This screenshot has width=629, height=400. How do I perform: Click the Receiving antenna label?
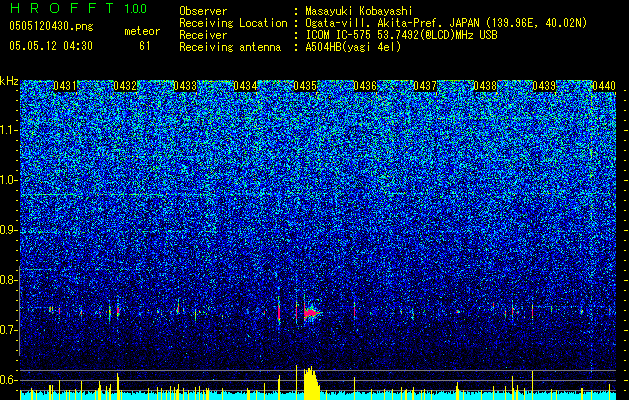(x=230, y=47)
